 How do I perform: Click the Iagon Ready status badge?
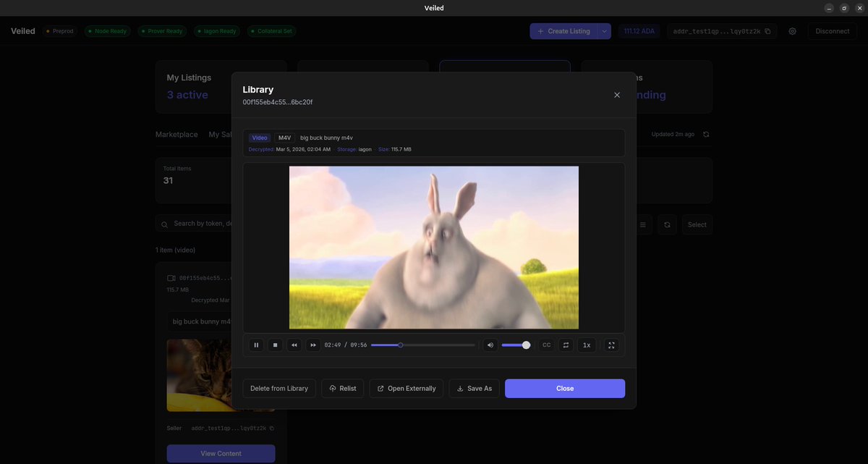point(216,31)
